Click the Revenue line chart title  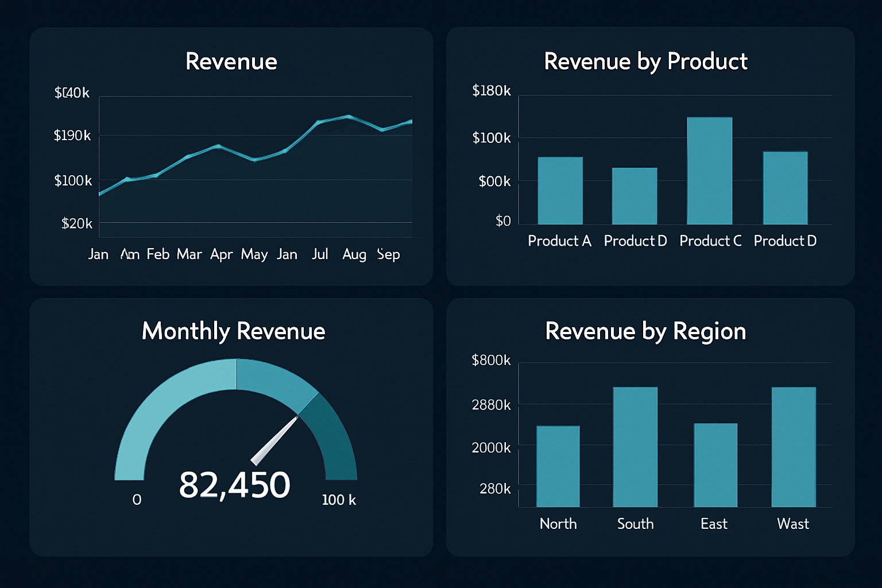231,61
